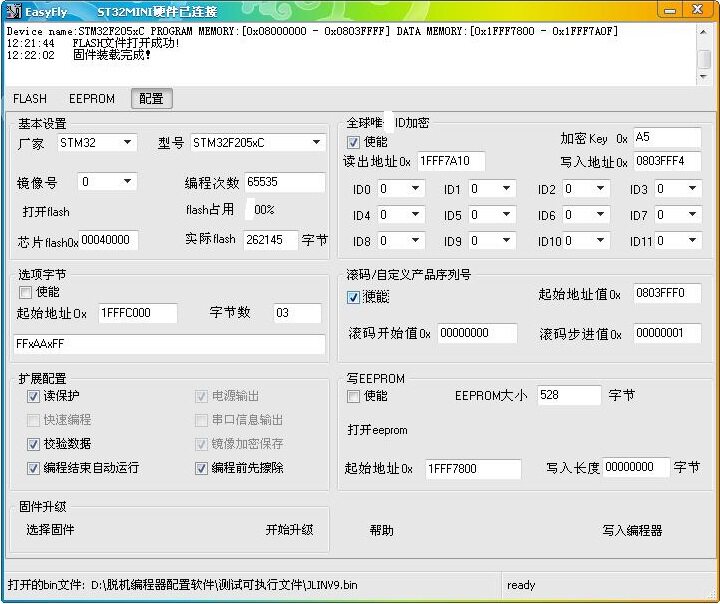Click the 读出地址 field 1FFF7A10
Screen dimensions: 720x604
[451, 161]
